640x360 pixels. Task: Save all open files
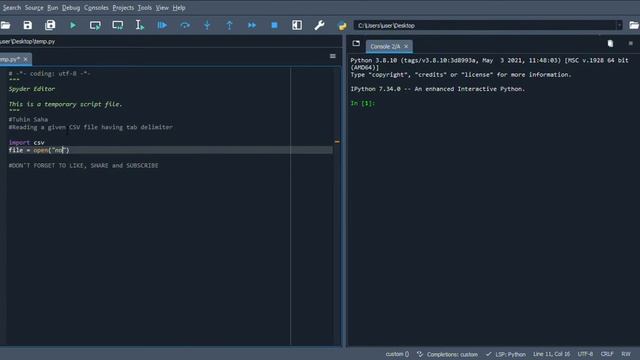click(50, 25)
